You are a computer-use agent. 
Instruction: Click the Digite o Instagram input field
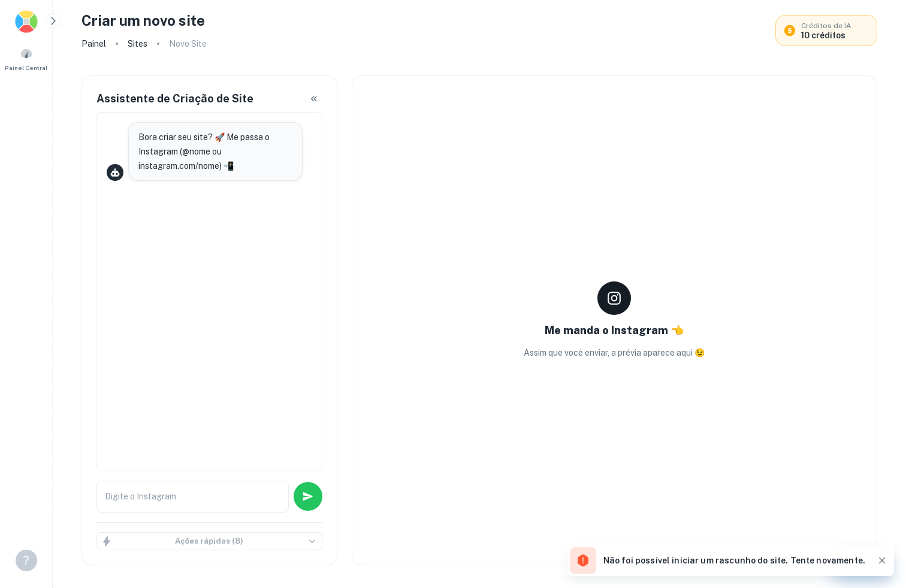tap(192, 496)
